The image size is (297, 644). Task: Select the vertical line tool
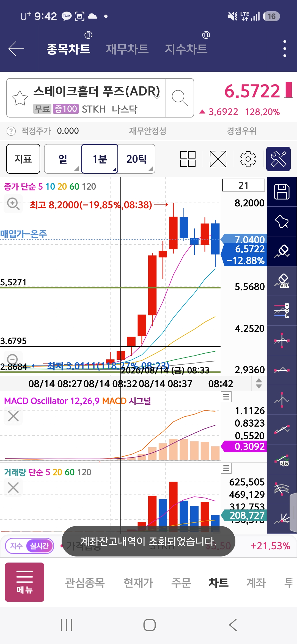282,400
